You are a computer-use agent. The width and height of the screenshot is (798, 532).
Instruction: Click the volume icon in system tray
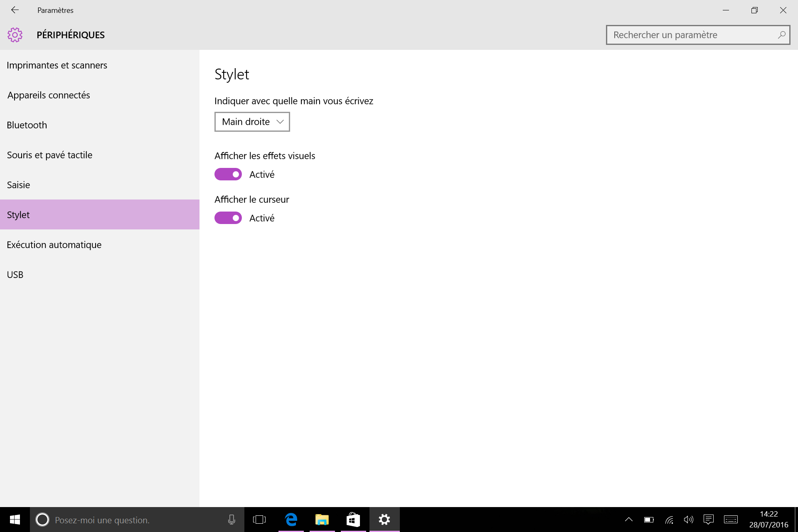(x=689, y=520)
